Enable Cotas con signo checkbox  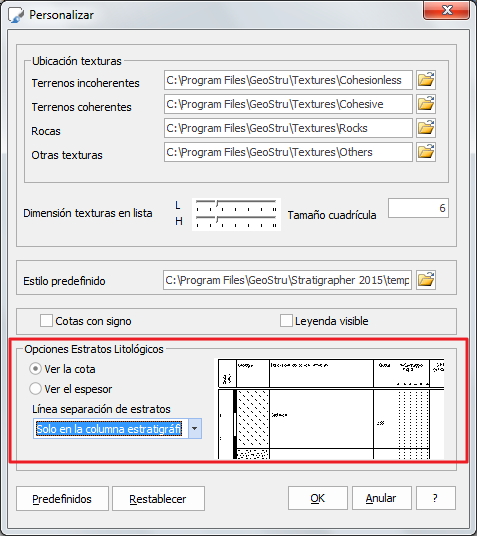point(46,321)
